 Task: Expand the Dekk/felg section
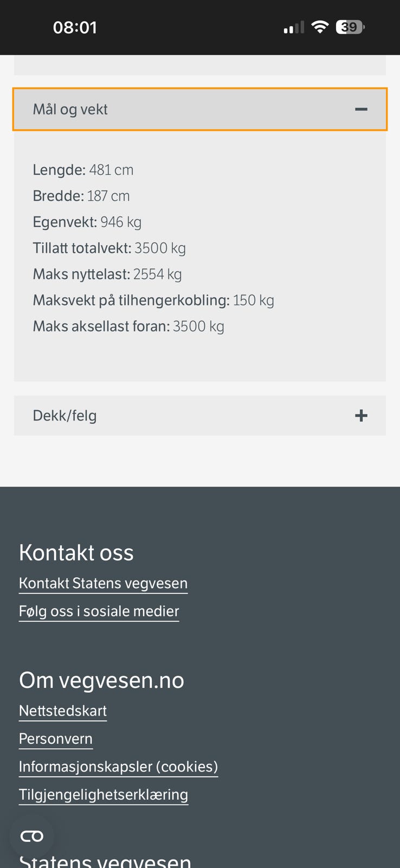199,416
